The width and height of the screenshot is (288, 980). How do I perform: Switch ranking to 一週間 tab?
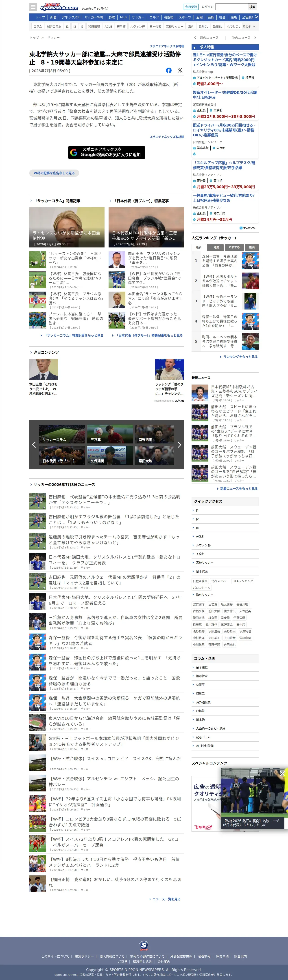[215, 247]
